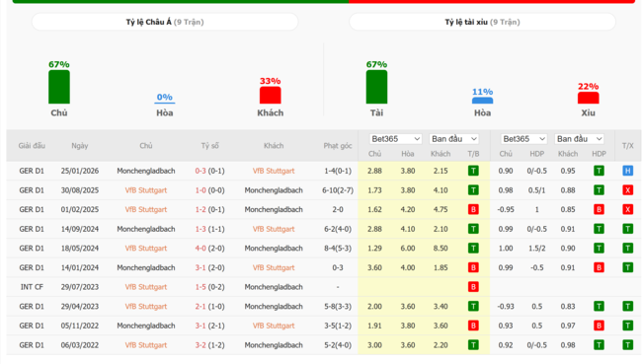This screenshot has width=642, height=364.
Task: Click the red 33% Khách bar
Action: click(271, 95)
